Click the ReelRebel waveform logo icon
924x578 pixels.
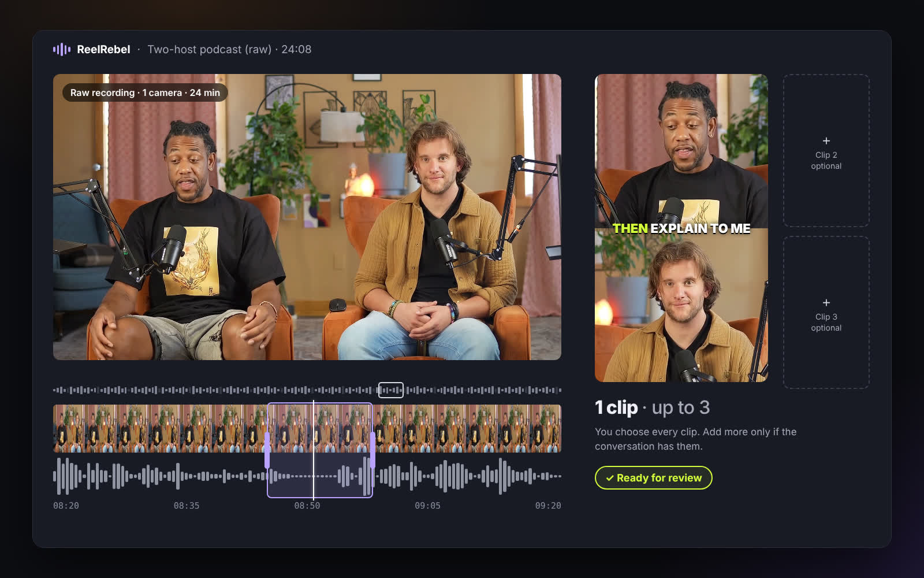pyautogui.click(x=62, y=49)
